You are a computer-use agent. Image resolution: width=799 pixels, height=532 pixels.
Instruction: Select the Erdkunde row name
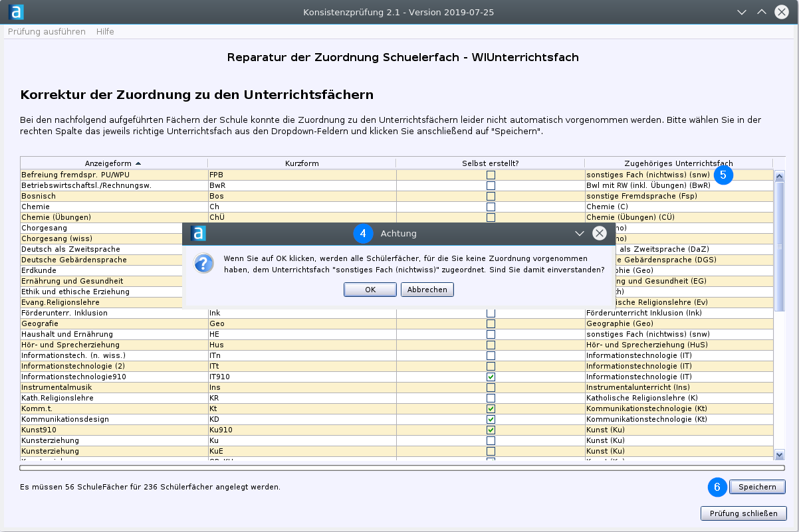pos(101,270)
